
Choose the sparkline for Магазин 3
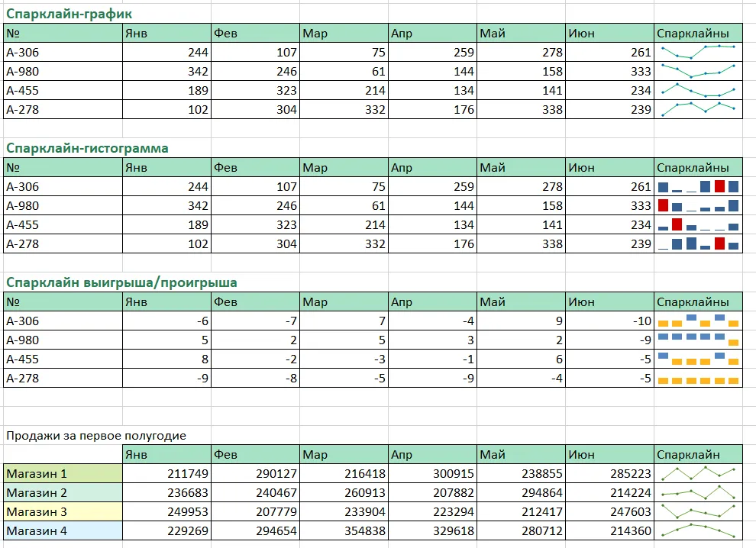pyautogui.click(x=698, y=511)
